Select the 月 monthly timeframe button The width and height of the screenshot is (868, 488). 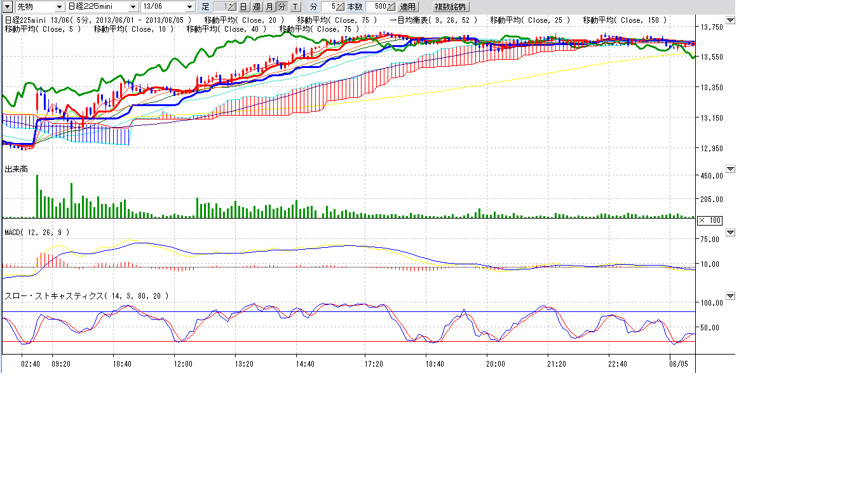269,6
